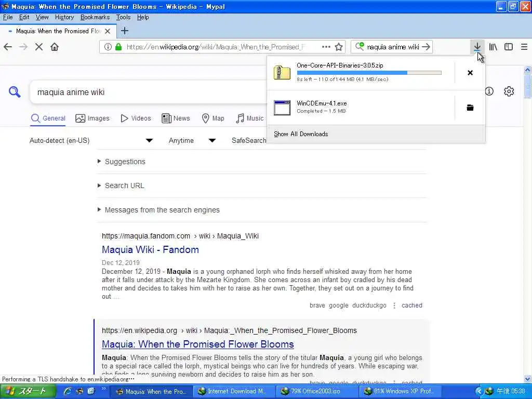Switch to Map search category
The height and width of the screenshot is (399, 532).
pos(213,118)
